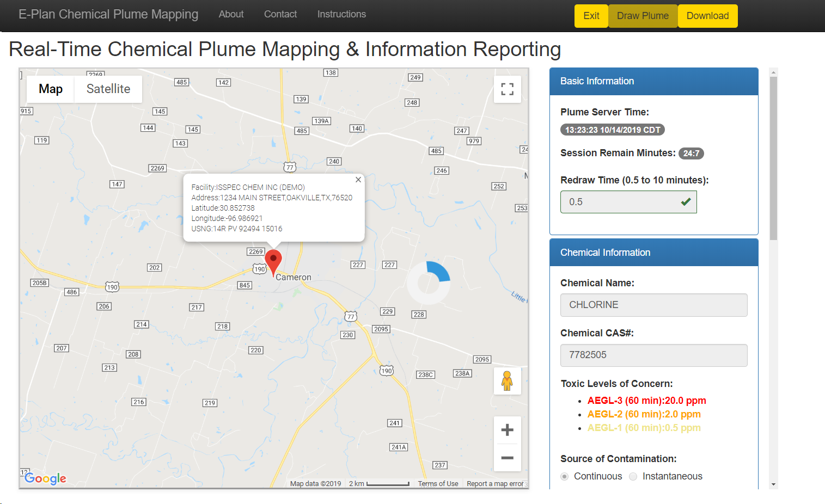Zoom out on the map
The width and height of the screenshot is (825, 504).
tap(507, 458)
